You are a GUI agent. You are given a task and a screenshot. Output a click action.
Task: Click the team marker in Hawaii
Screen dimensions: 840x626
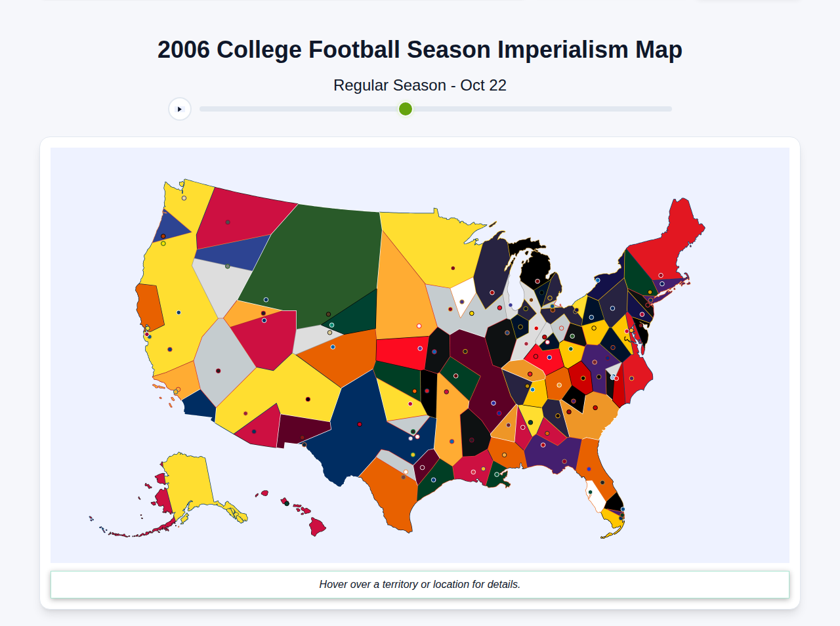click(287, 503)
